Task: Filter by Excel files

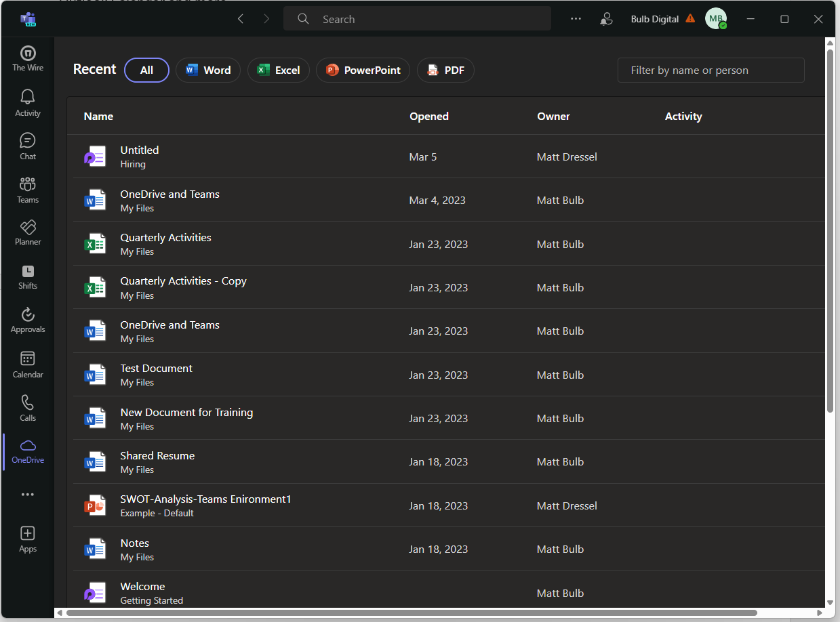Action: click(279, 70)
